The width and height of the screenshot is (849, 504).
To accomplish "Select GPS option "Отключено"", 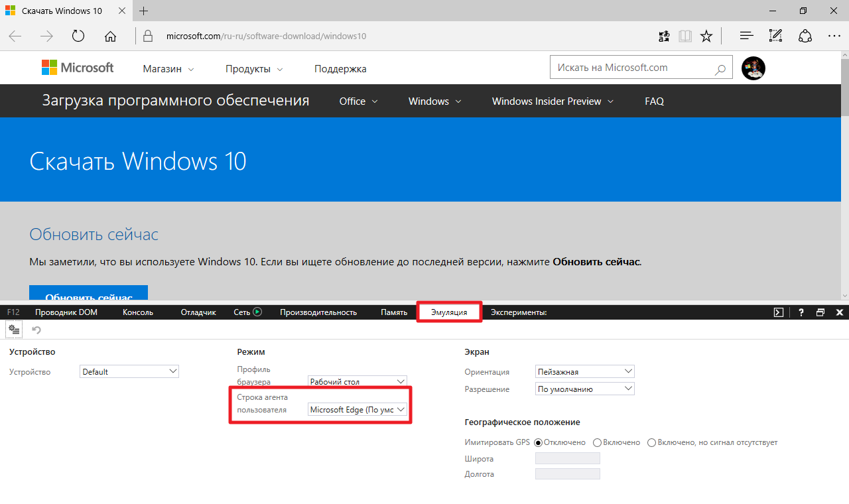I will coord(538,442).
